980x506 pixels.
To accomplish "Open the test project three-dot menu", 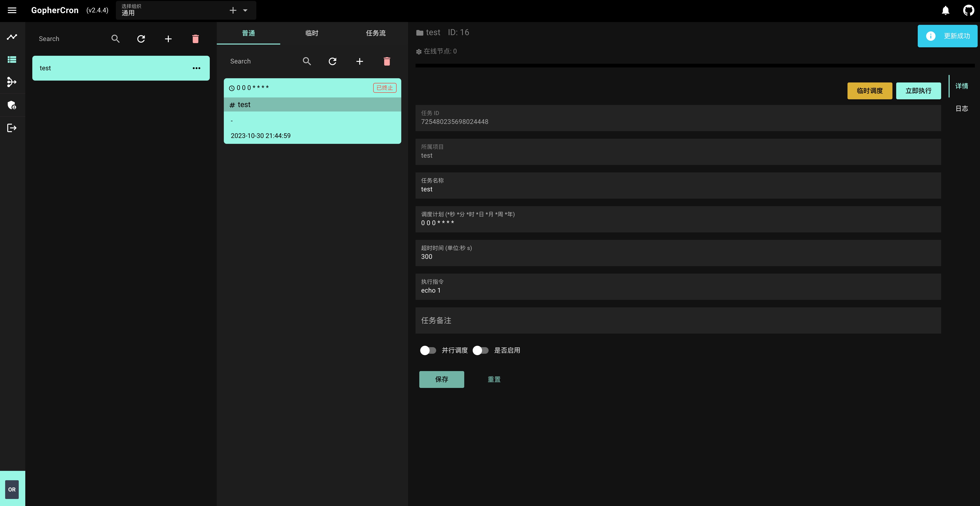I will pos(196,68).
